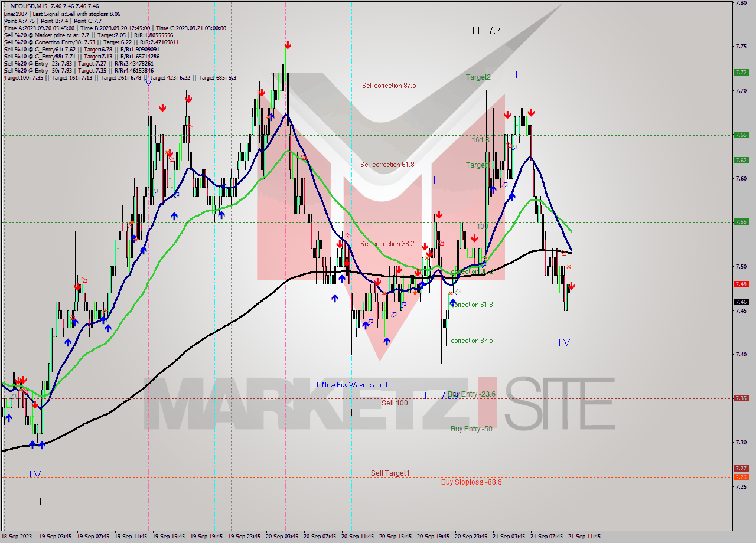Click the '20 Sep 19:45' time axis label

434,537
